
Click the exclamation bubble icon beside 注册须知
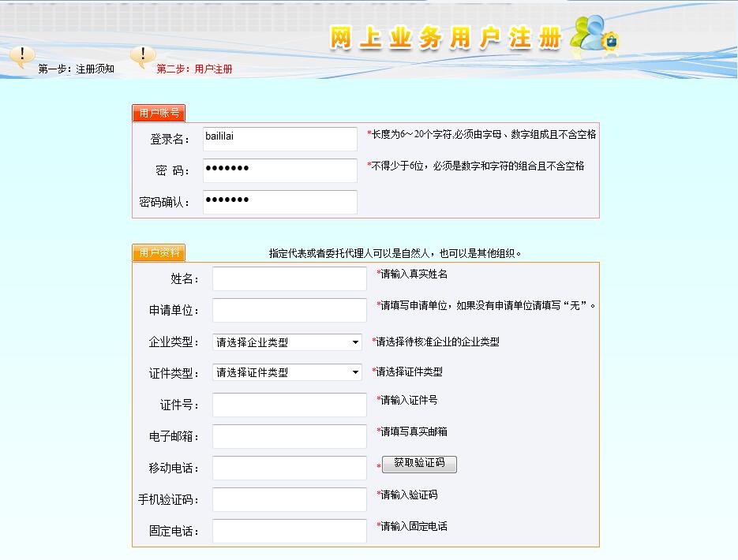pos(22,55)
